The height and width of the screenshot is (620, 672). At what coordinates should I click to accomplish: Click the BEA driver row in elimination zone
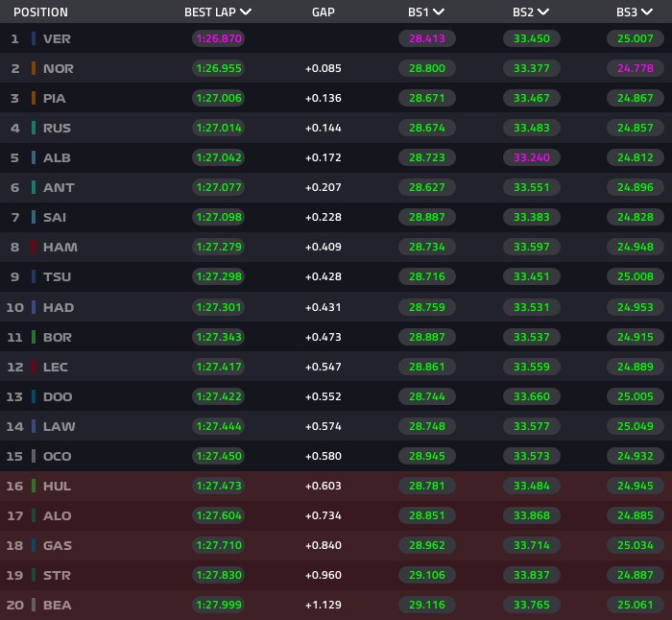[x=336, y=605]
